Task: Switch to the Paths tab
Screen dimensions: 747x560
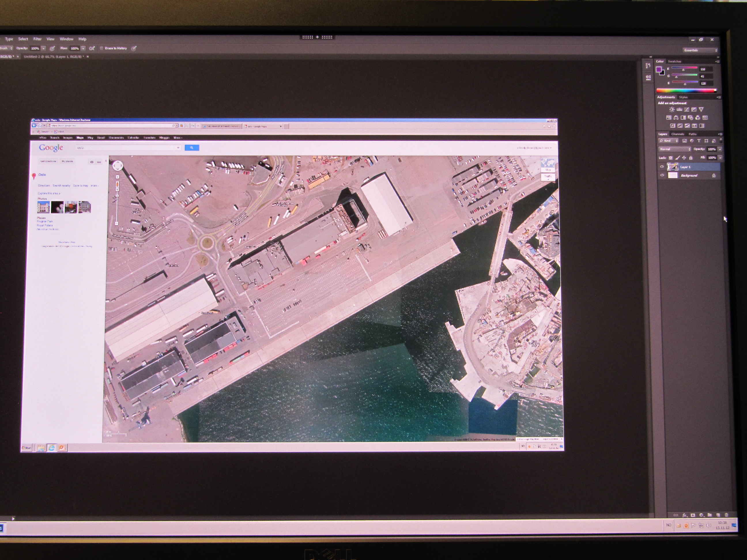Action: point(693,134)
